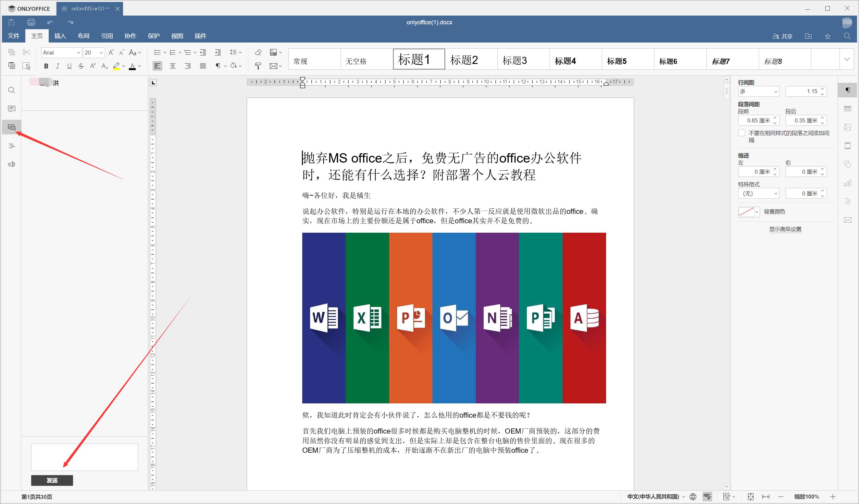
Task: Enable highlight color on selected text
Action: (116, 66)
